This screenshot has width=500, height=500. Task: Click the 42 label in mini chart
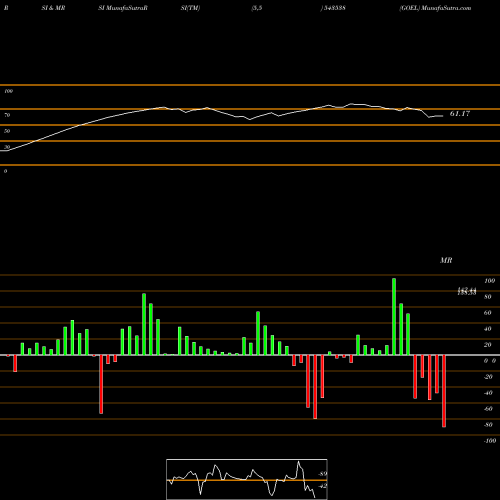(x=323, y=486)
